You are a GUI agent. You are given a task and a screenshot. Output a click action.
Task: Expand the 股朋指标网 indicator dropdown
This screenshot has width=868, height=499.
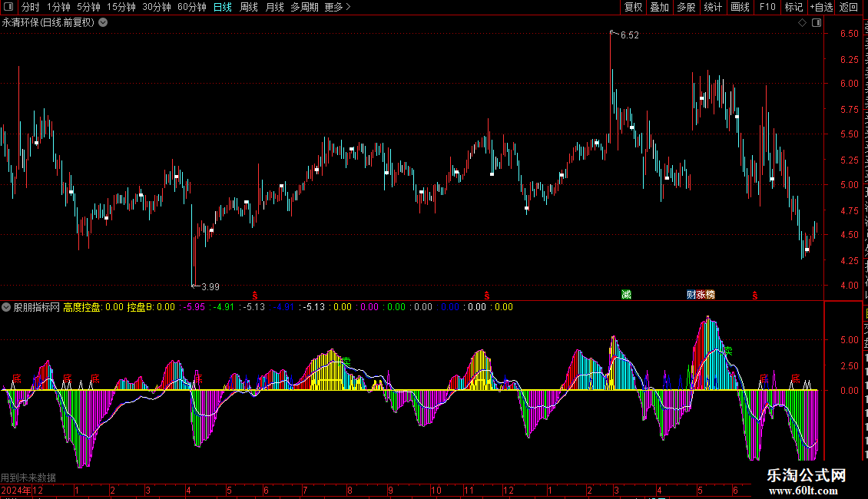[x=6, y=307]
